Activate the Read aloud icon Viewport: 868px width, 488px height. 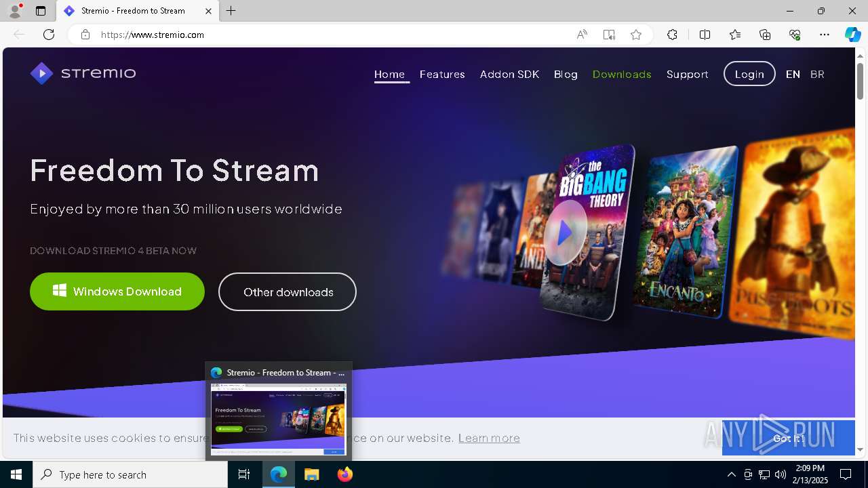pyautogui.click(x=582, y=35)
